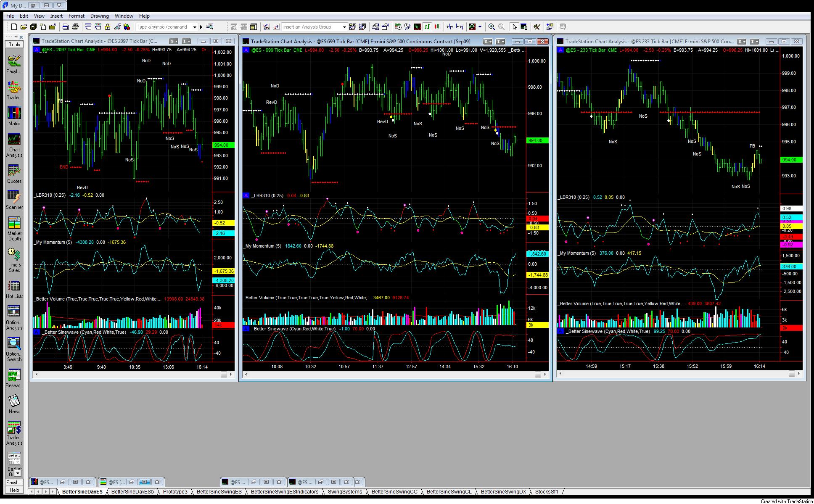814x504 pixels.
Task: Open the hammer tools icon
Action: pyautogui.click(x=537, y=27)
